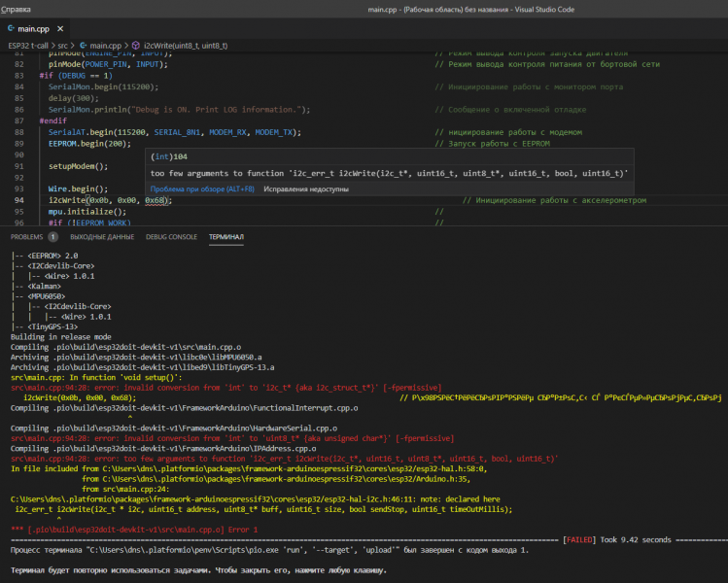Viewport: 728px width, 583px height.
Task: Click 'delay(300);' code line
Action: point(73,98)
